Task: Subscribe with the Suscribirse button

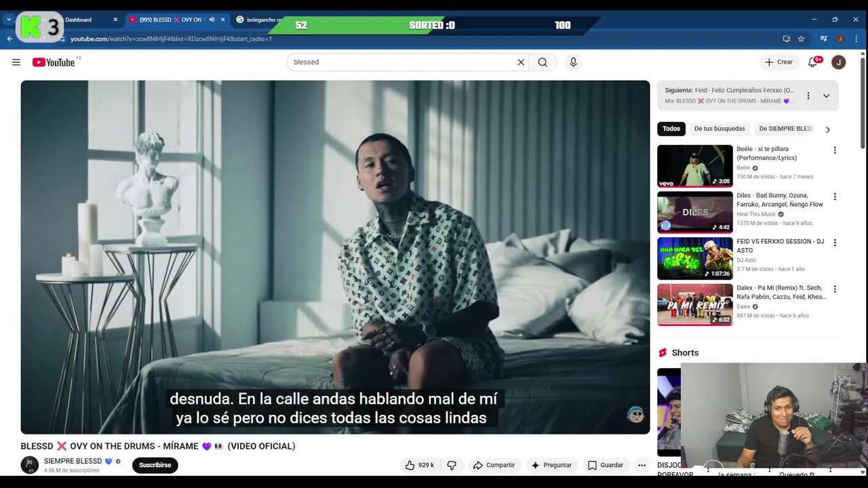Action: tap(155, 465)
